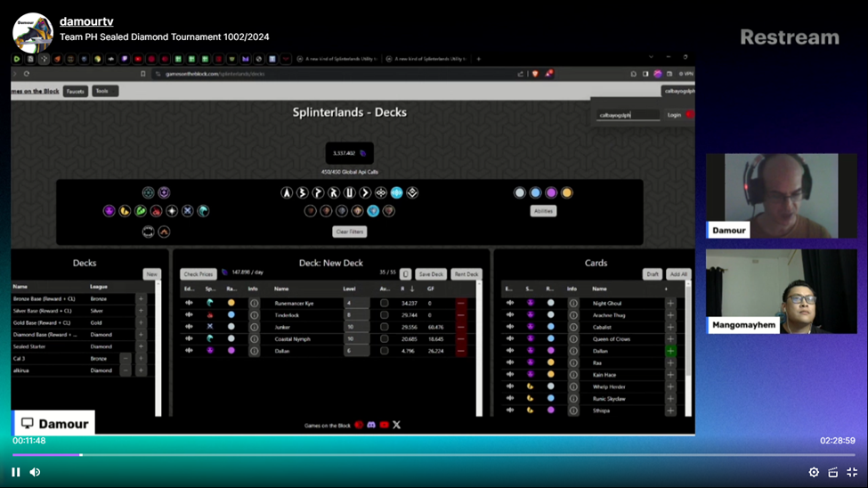Toggle the monster type jaws filter icon

tap(148, 232)
